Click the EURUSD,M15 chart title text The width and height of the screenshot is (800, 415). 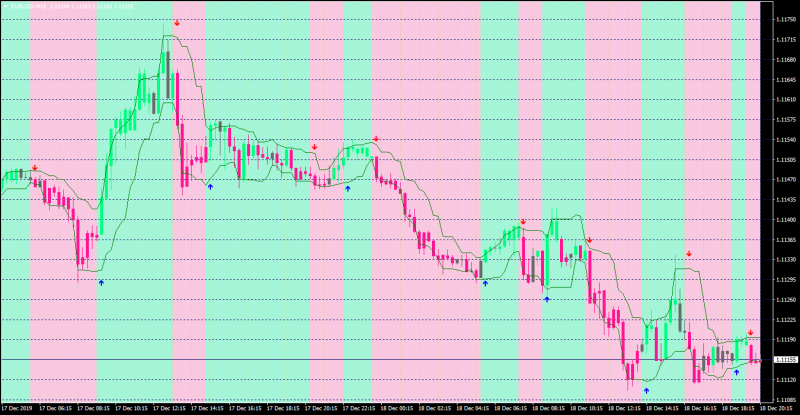(x=29, y=7)
